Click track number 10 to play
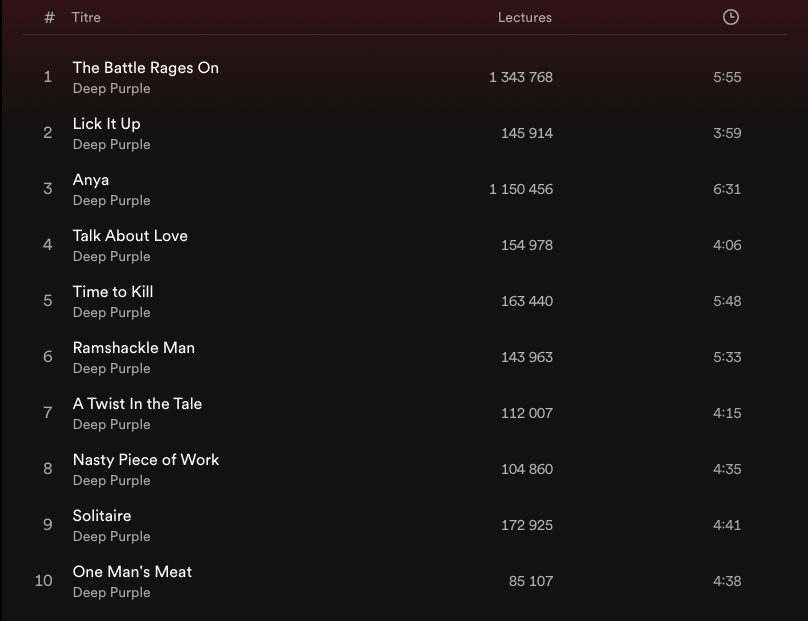The image size is (808, 621). pos(44,581)
